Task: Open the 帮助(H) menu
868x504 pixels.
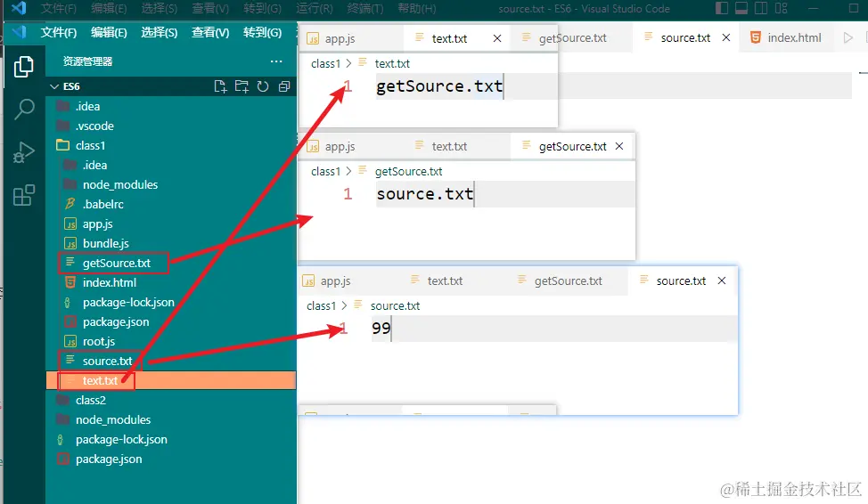Action: 416,8
